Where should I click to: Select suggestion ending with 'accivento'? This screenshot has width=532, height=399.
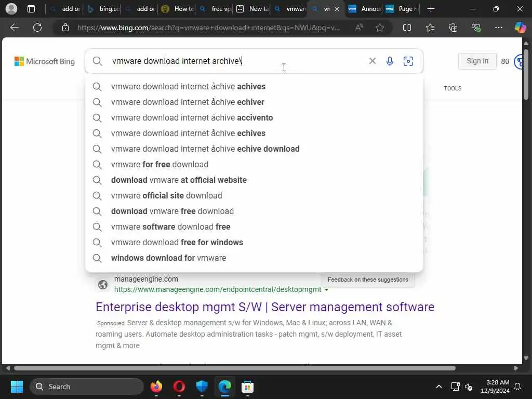[x=254, y=118]
